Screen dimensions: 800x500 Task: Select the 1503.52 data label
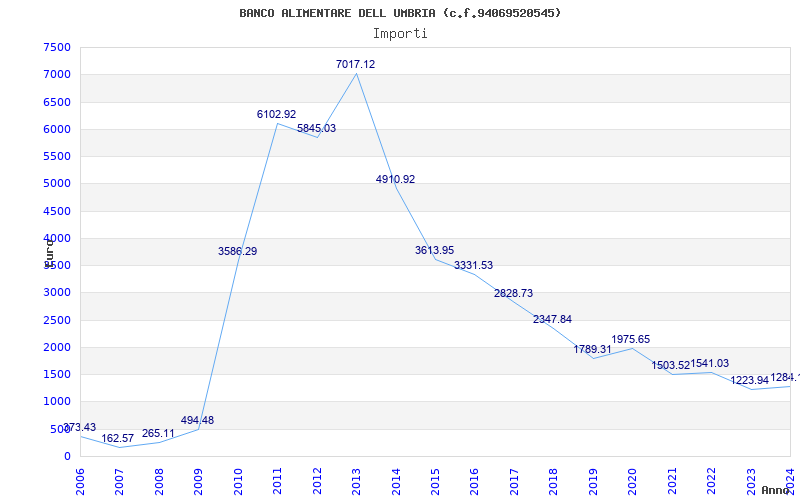[670, 365]
